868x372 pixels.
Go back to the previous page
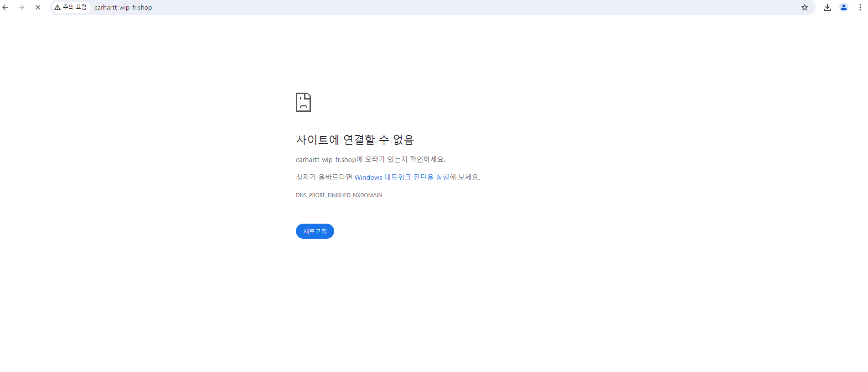tap(5, 7)
